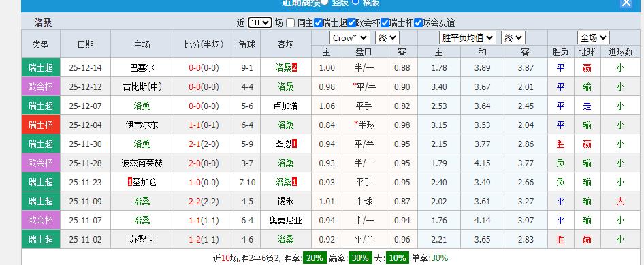Click the red card badge beside 图恩
Viewport: 644px width, 265px height.
[295, 144]
